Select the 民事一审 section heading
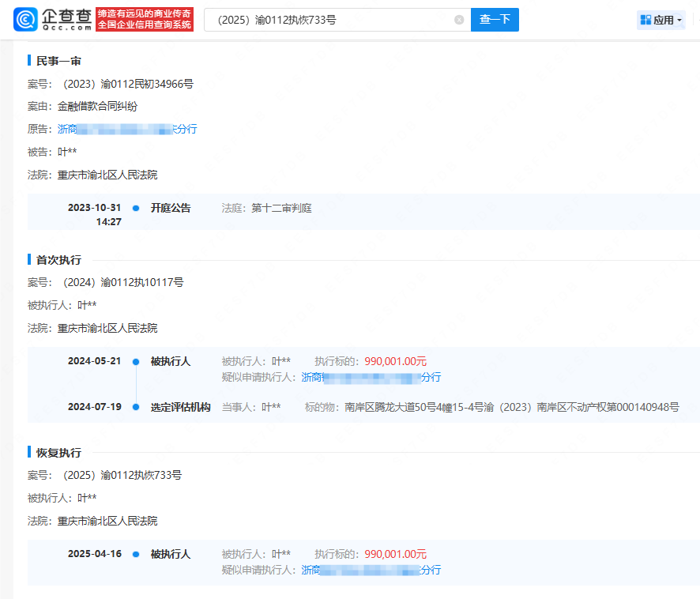 tap(58, 61)
